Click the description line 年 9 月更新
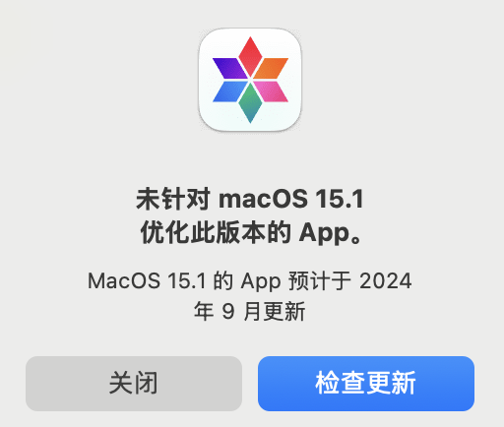Image resolution: width=504 pixels, height=427 pixels. pyautogui.click(x=250, y=311)
